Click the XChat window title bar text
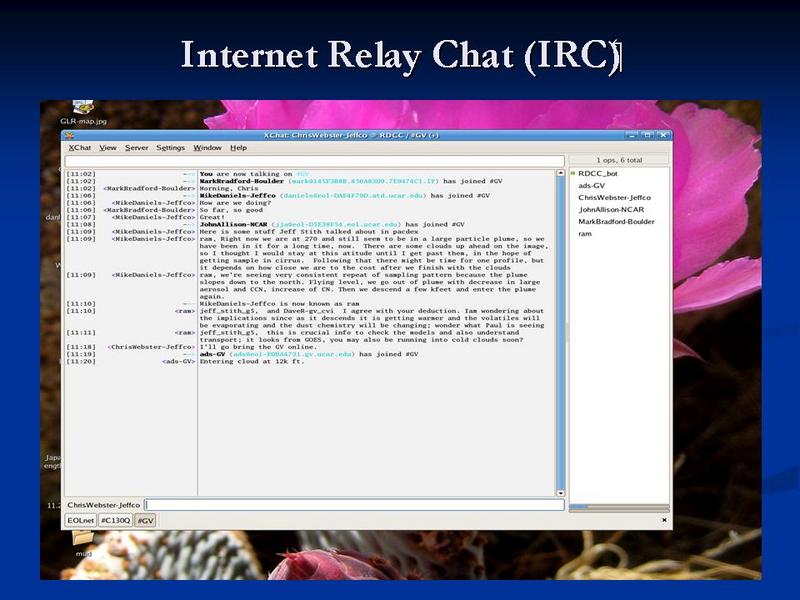The height and width of the screenshot is (600, 800). (351, 135)
